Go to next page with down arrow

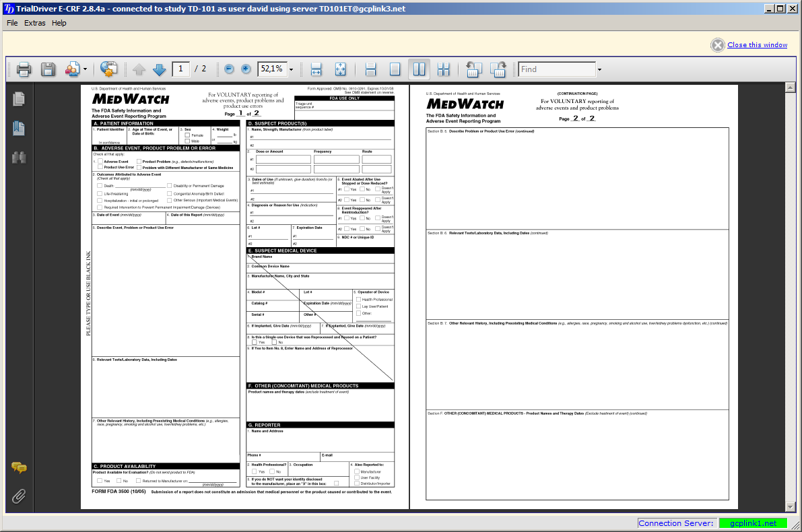tap(159, 69)
